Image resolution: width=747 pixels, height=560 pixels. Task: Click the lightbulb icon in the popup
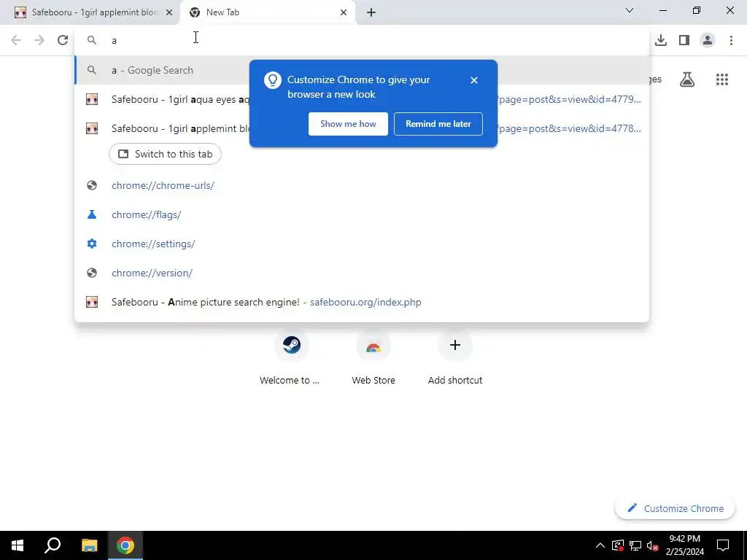tap(273, 80)
